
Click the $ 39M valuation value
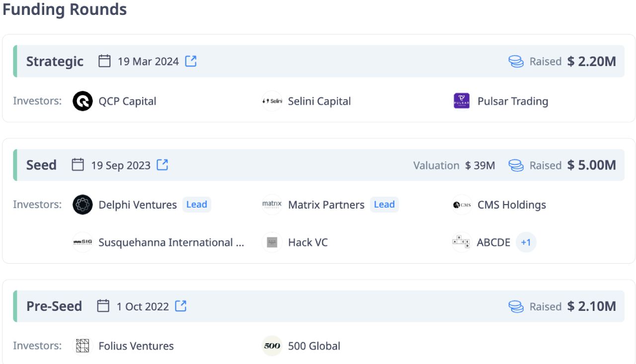click(480, 165)
